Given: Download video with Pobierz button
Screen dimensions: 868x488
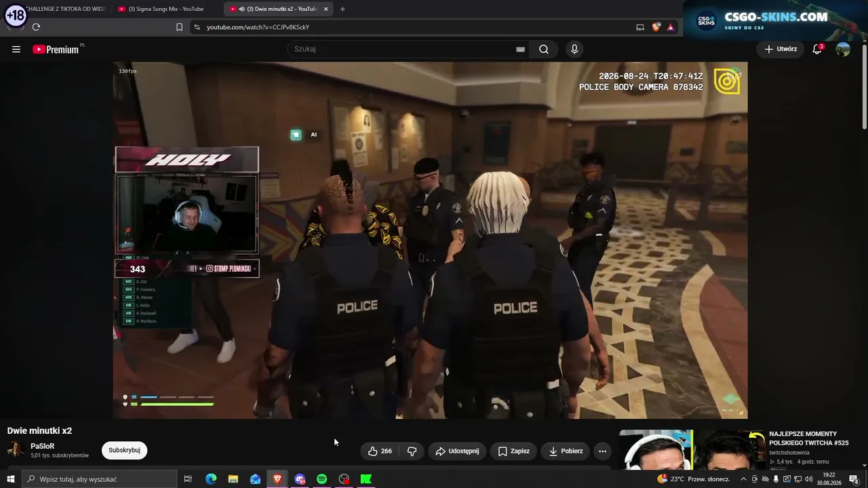Looking at the screenshot, I should [x=566, y=451].
